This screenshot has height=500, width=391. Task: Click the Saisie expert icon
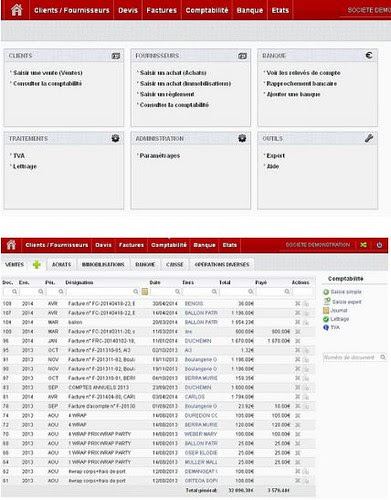tap(327, 301)
